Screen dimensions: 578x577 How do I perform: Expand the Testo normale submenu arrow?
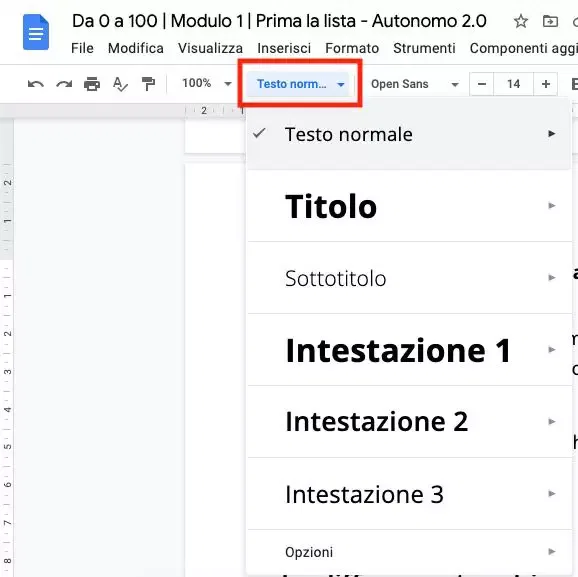point(551,133)
